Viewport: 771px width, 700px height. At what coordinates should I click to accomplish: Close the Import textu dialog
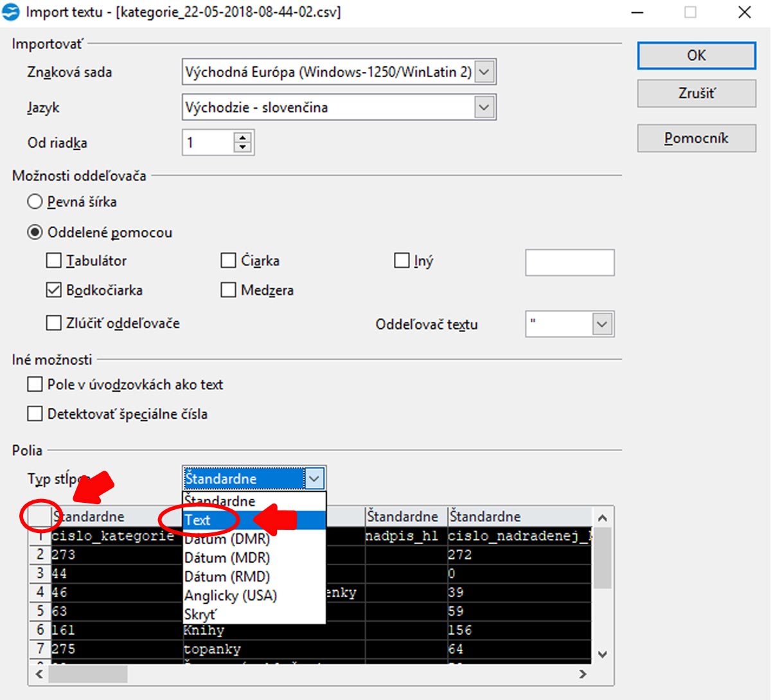point(745,12)
